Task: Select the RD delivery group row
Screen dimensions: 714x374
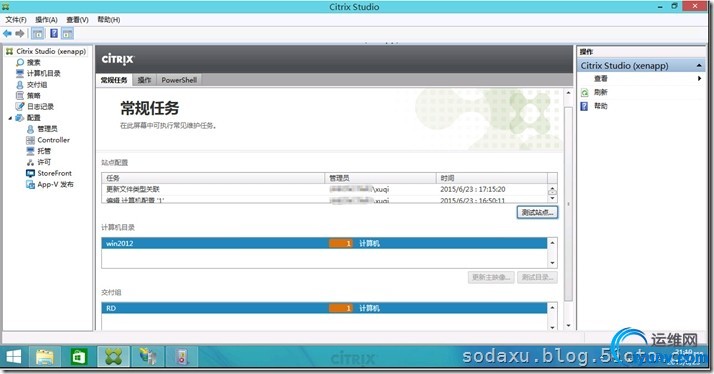Action: point(324,308)
